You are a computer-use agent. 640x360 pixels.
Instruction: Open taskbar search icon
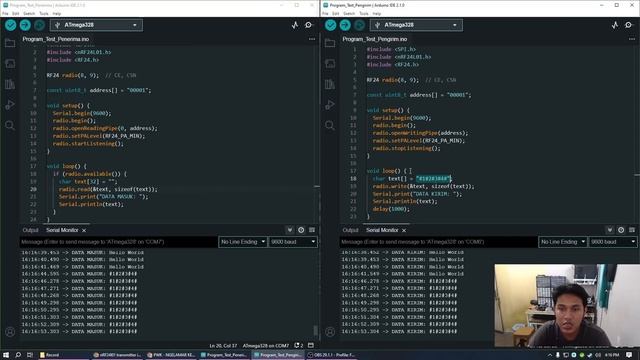(18, 355)
